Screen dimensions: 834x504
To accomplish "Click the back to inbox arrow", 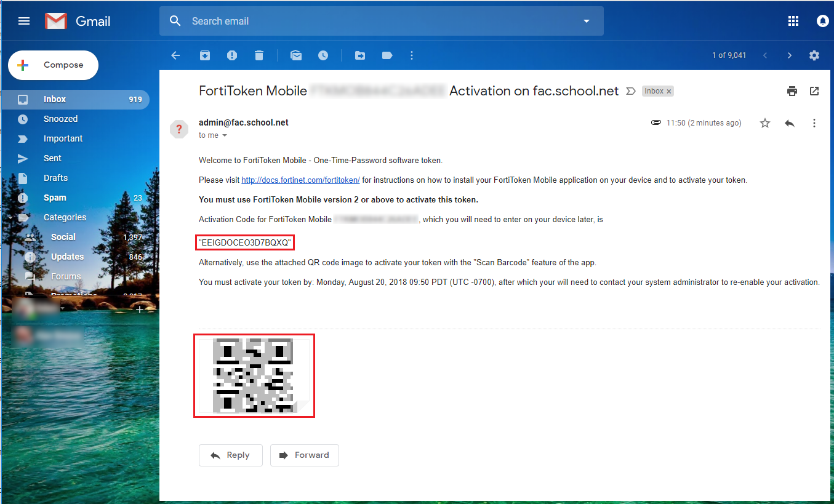I will [175, 55].
